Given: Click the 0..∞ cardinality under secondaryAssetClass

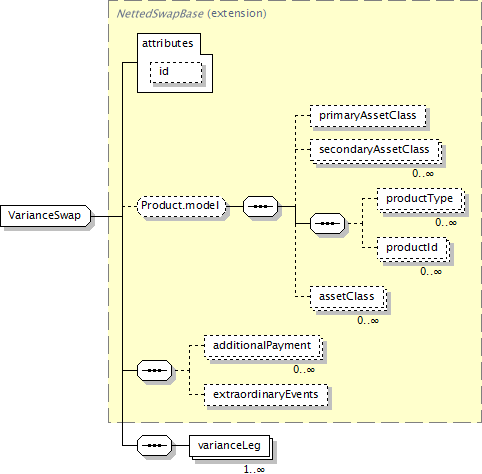Looking at the screenshot, I should (423, 173).
